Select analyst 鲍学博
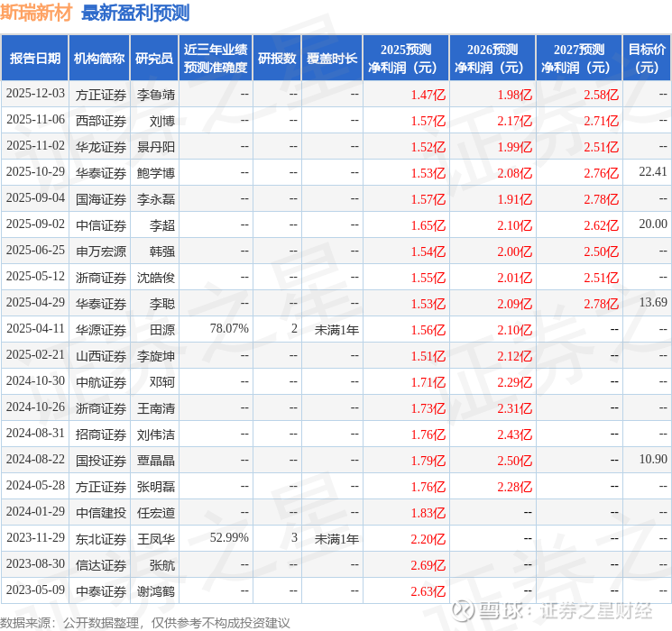672x631 pixels. [x=156, y=173]
